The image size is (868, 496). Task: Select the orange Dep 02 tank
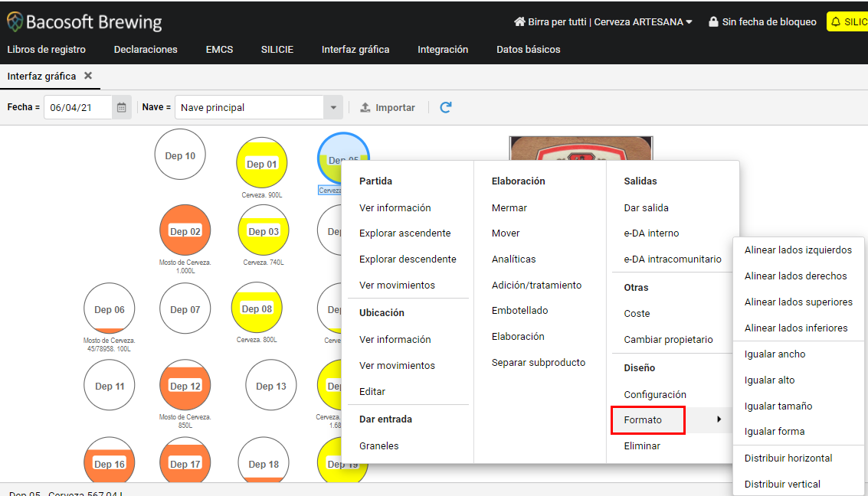185,230
